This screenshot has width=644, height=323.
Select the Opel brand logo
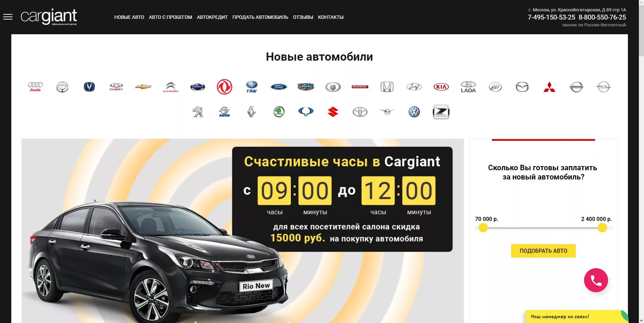pos(604,87)
